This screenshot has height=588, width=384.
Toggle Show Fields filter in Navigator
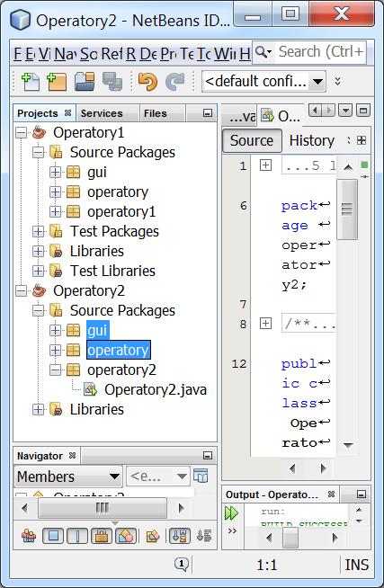(x=53, y=536)
